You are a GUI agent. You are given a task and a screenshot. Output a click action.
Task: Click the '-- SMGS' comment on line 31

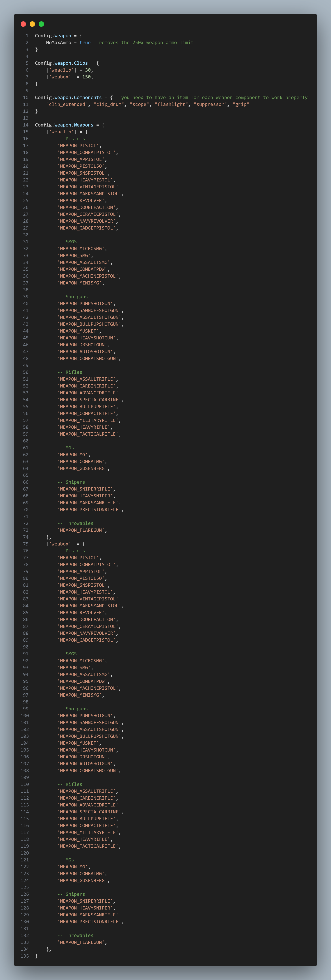(67, 242)
